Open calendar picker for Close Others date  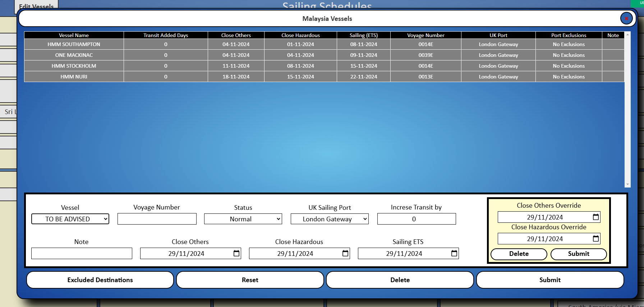click(x=236, y=253)
